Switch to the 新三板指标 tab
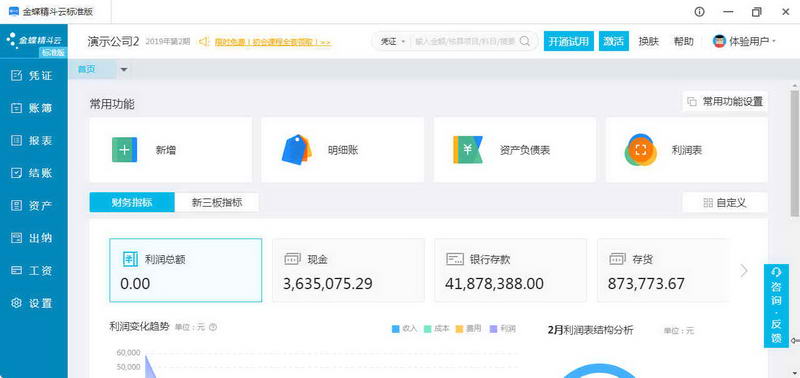This screenshot has height=378, width=800. (217, 203)
